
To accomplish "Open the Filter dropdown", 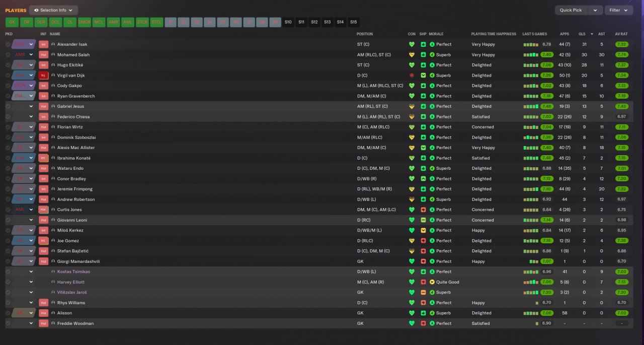I will click(619, 10).
